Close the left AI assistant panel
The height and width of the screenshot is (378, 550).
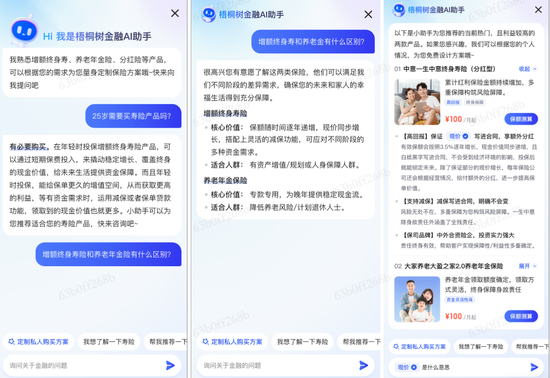pos(175,13)
